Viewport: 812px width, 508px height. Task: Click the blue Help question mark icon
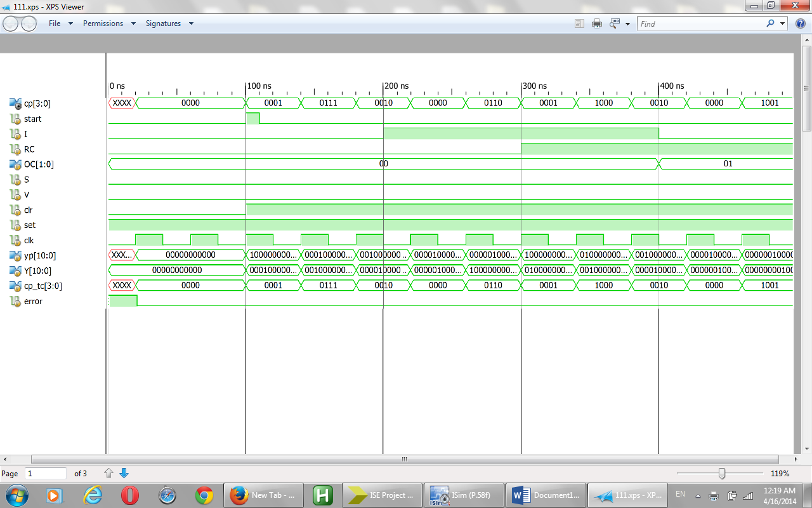[x=800, y=23]
